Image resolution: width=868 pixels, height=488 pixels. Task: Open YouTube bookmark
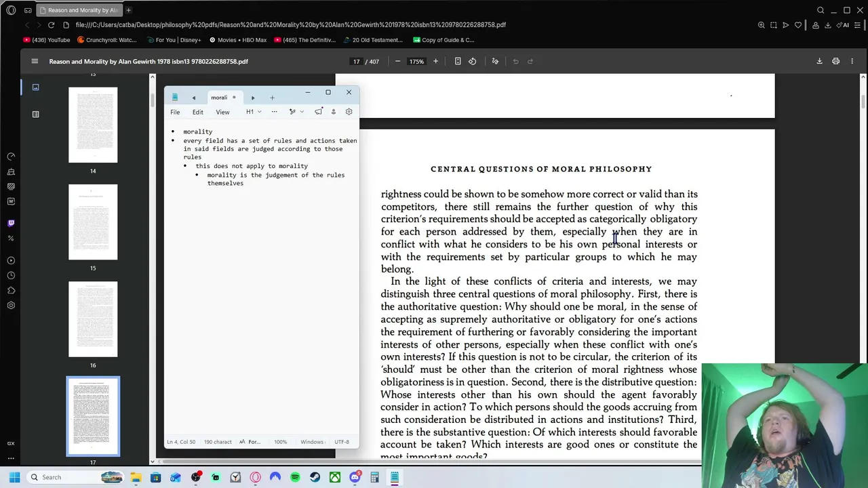tap(47, 40)
